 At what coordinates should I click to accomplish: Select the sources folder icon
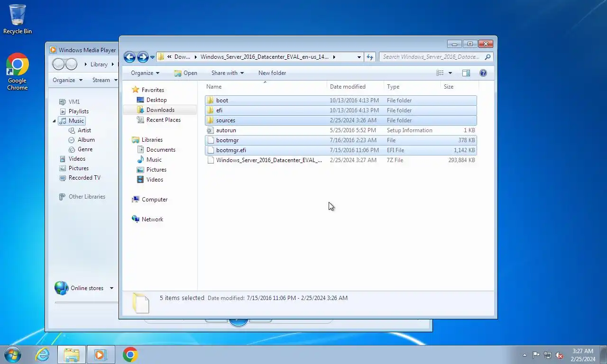point(210,120)
